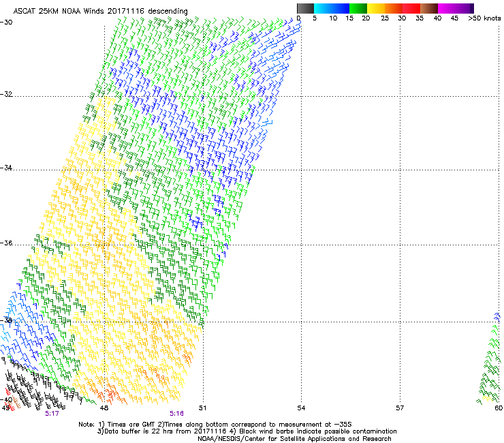Image resolution: width=504 pixels, height=443 pixels.
Task: Click the '>50 knots' legend label
Action: tap(484, 18)
